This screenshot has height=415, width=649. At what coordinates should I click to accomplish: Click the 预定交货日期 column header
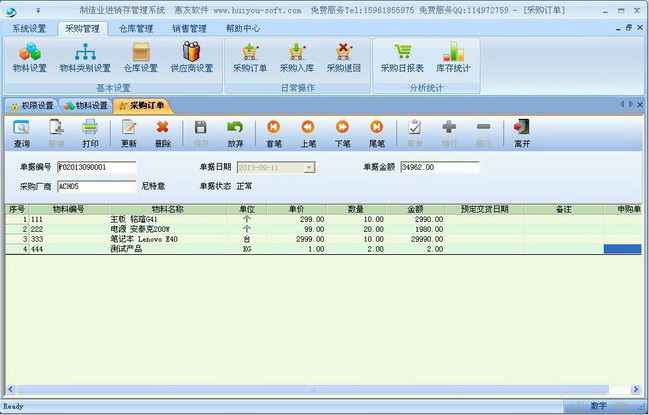tap(484, 209)
